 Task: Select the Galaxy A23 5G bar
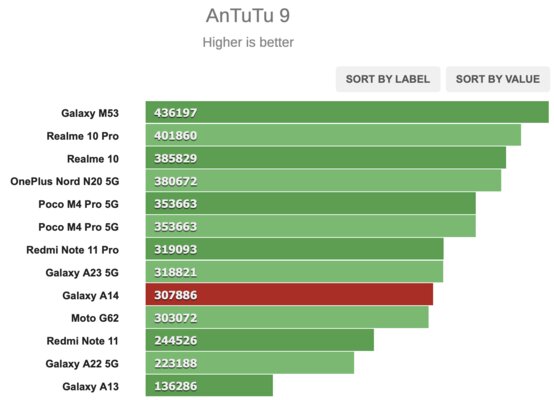click(294, 272)
